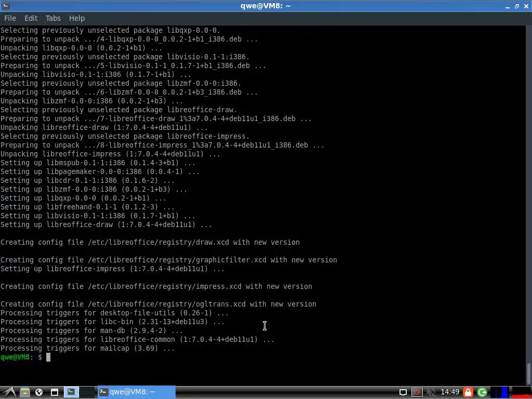The width and height of the screenshot is (532, 399).
Task: Click the line 'Processing triggers for mailcap (3.69)'
Action: (x=87, y=349)
